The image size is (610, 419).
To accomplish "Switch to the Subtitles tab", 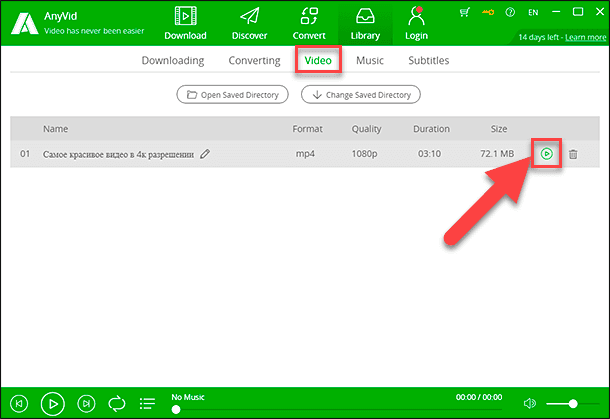I will 429,60.
